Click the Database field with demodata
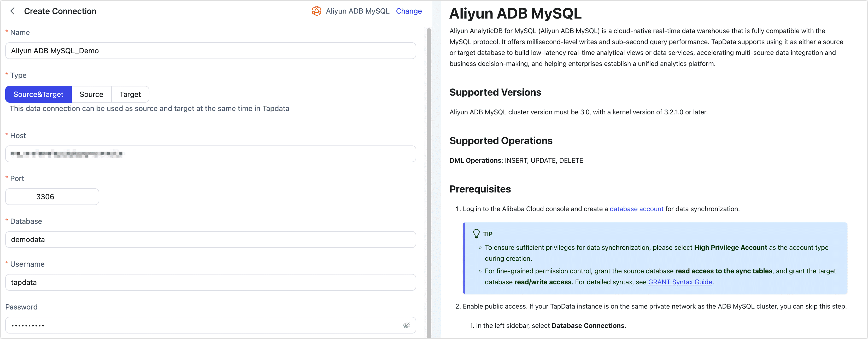This screenshot has height=339, width=868. click(210, 239)
